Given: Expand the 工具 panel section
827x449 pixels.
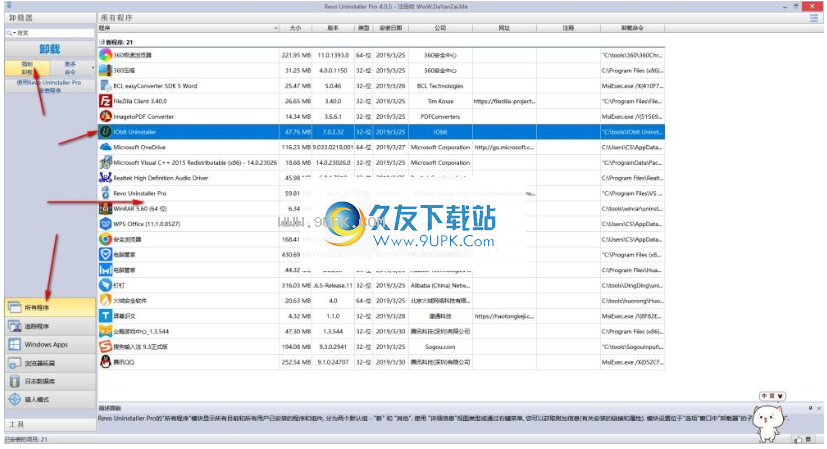Looking at the screenshot, I should coord(51,424).
